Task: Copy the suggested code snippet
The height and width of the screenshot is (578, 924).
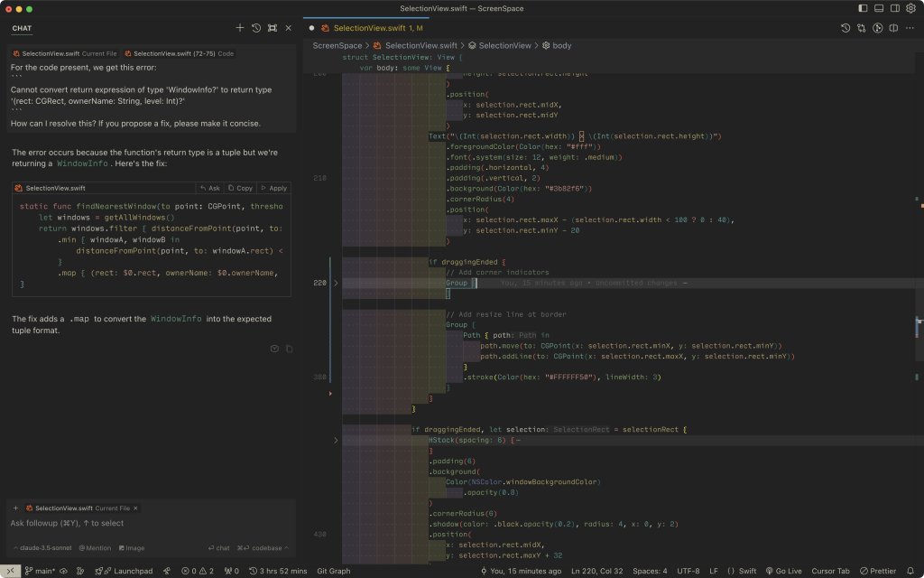Action: [240, 188]
